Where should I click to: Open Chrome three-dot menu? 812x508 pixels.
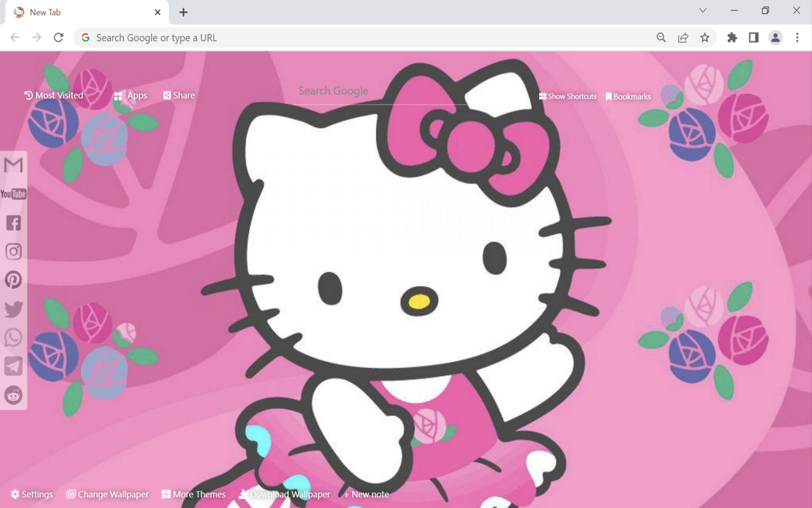coord(797,37)
